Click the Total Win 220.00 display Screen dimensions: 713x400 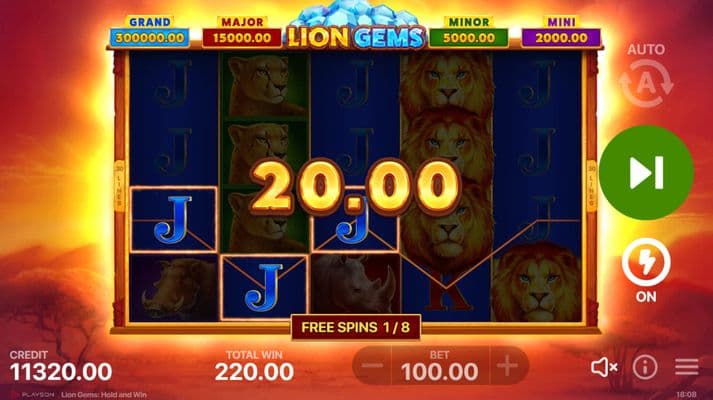pos(254,366)
